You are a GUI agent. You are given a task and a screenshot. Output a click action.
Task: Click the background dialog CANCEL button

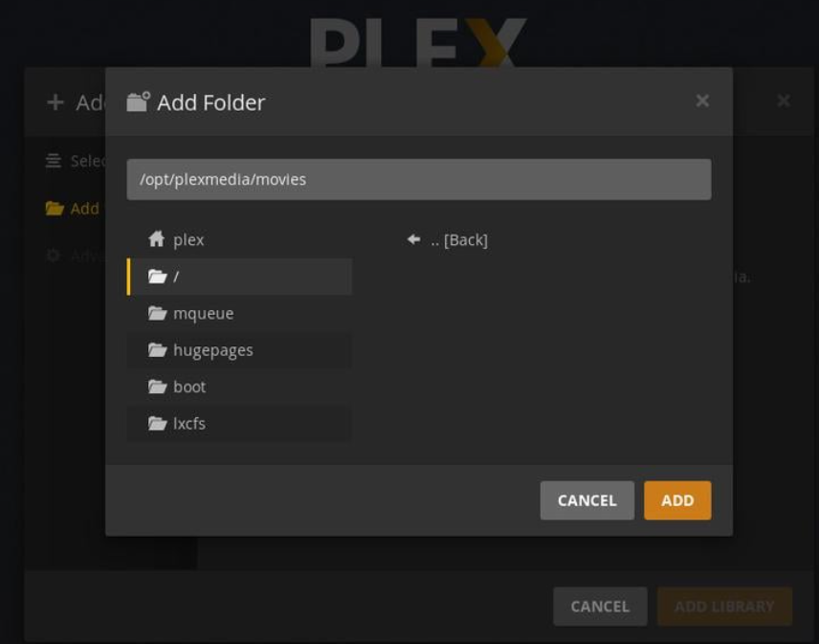tap(600, 607)
